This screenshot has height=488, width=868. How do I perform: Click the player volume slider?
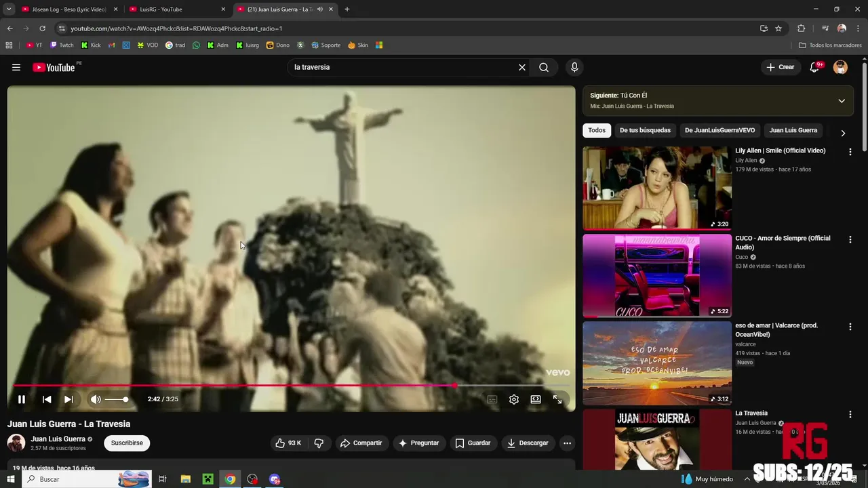[117, 399]
